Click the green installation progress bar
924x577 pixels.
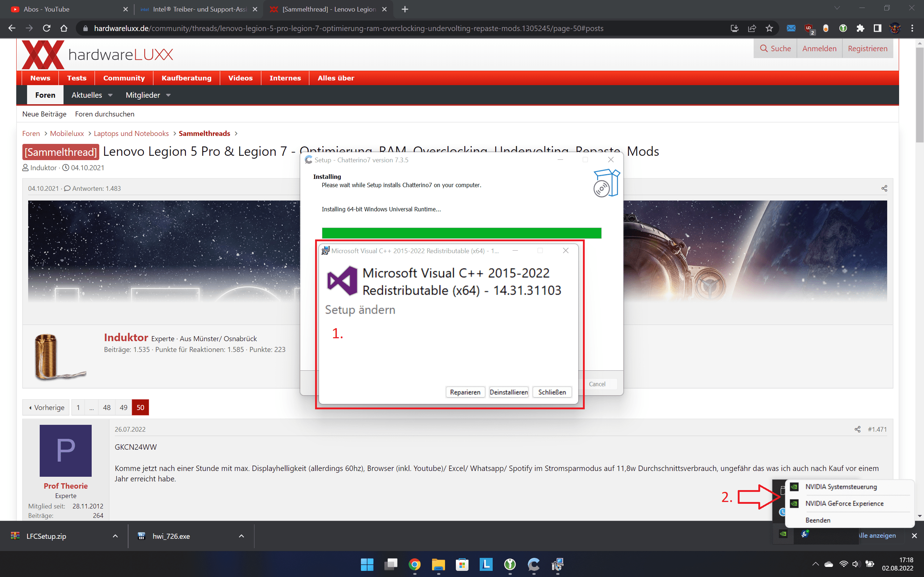[461, 233]
